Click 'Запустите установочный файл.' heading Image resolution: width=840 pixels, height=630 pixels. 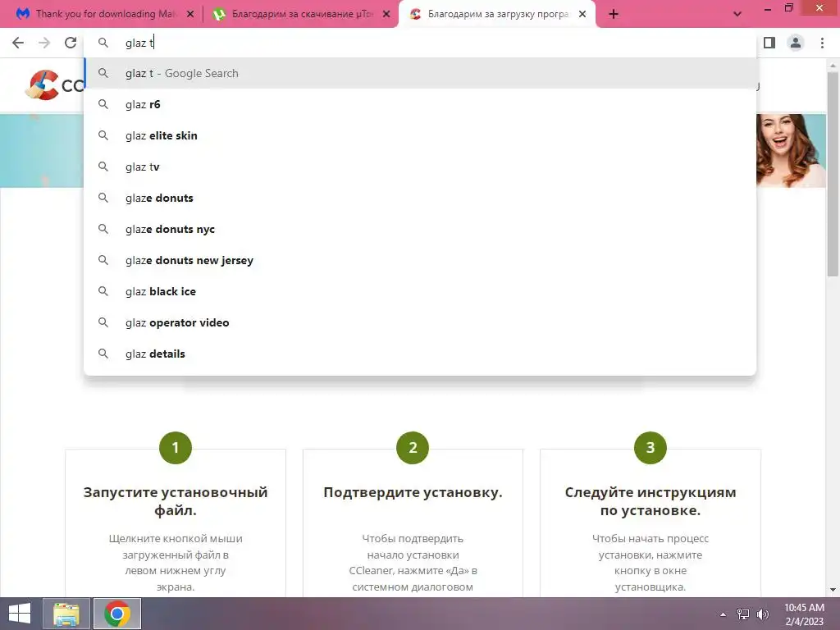tap(176, 501)
